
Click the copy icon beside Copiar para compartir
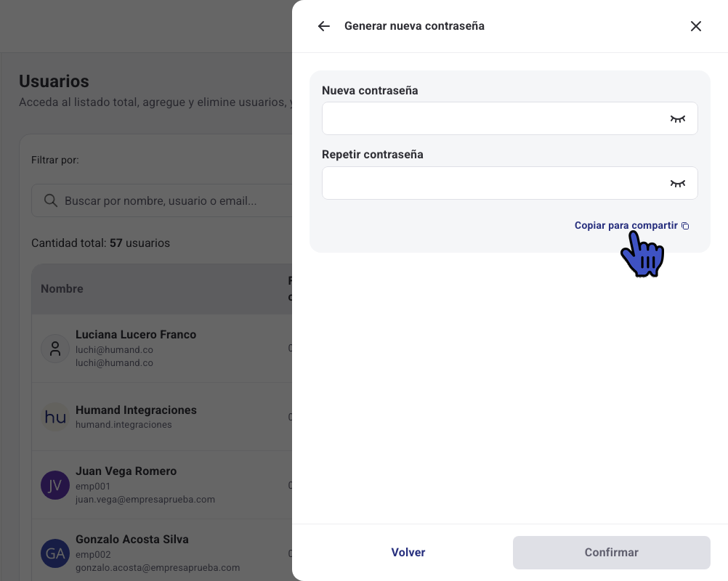pyautogui.click(x=685, y=226)
